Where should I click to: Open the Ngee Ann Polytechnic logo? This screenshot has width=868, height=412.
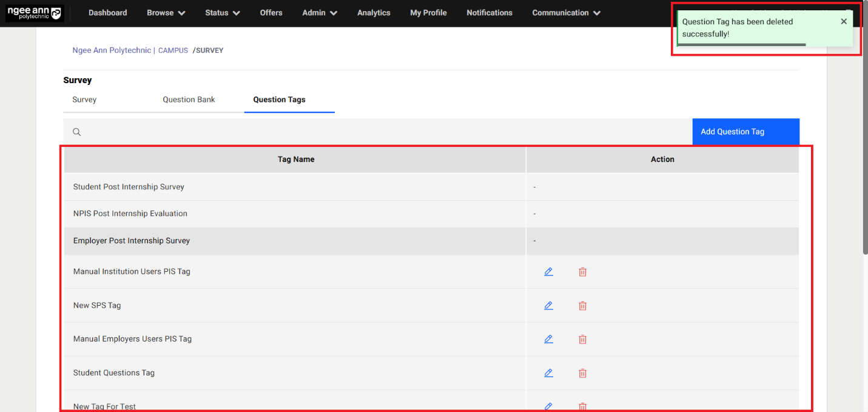click(35, 13)
